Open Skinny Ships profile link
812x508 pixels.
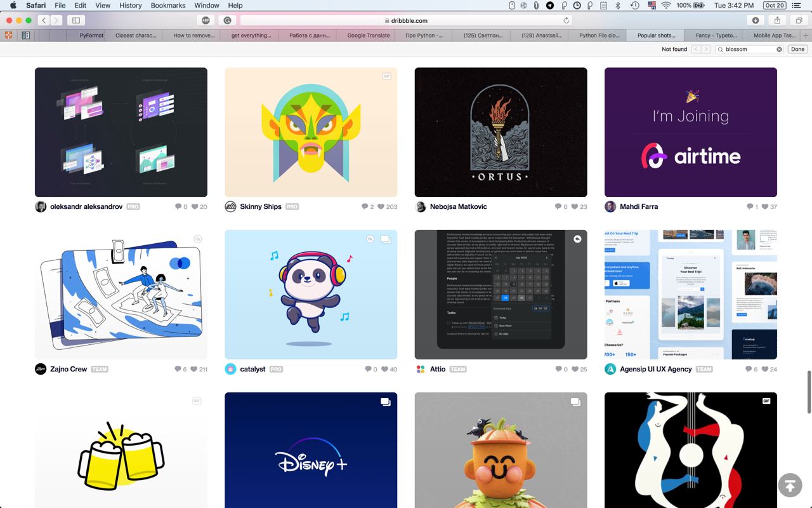click(x=261, y=206)
